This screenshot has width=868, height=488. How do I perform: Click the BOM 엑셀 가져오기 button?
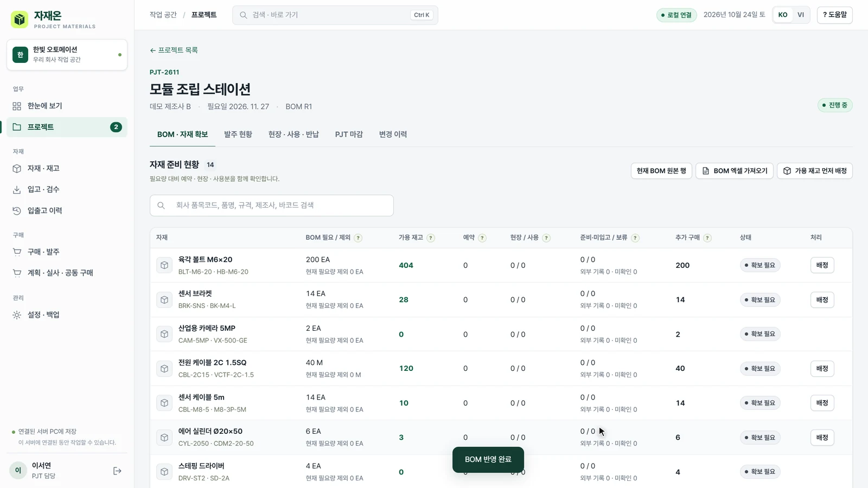735,171
